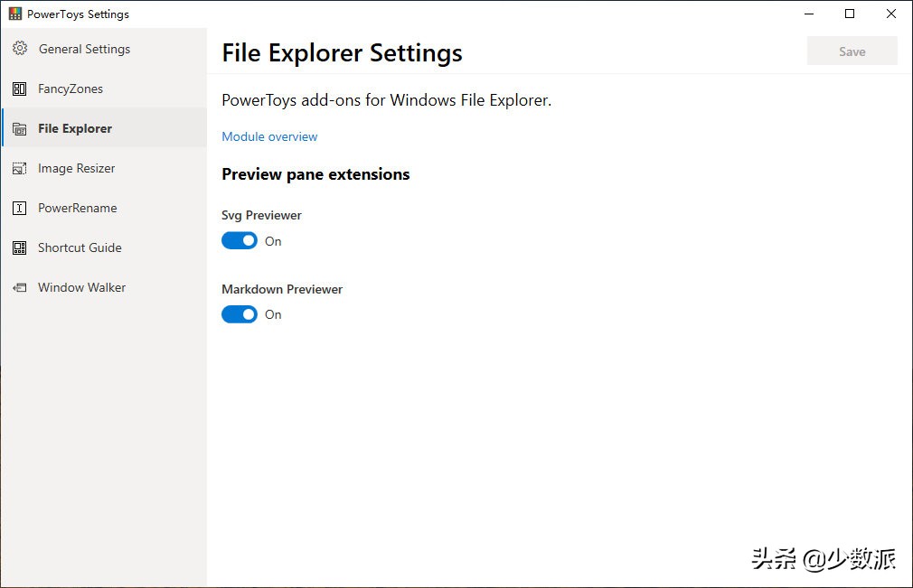Close the PowerToys Settings window

[891, 14]
